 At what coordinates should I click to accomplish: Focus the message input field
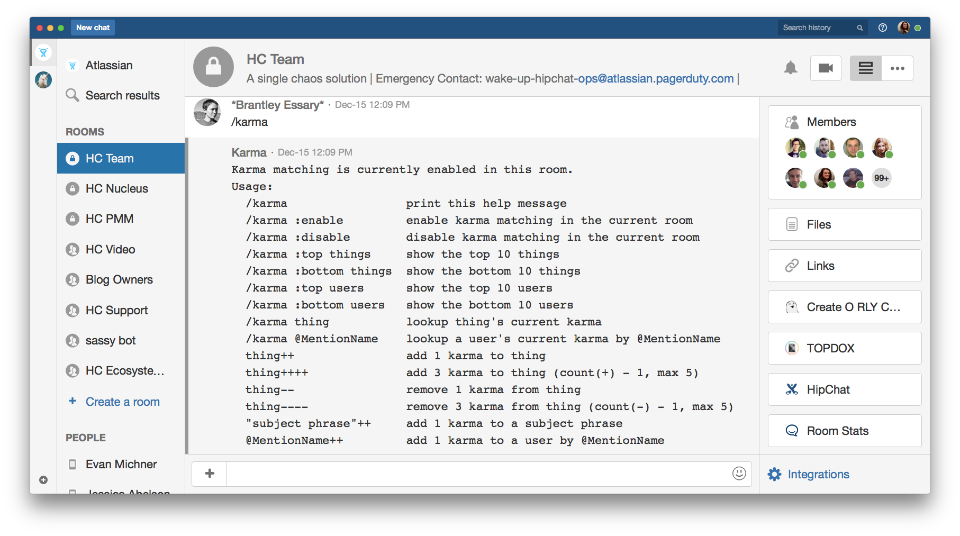pyautogui.click(x=478, y=474)
